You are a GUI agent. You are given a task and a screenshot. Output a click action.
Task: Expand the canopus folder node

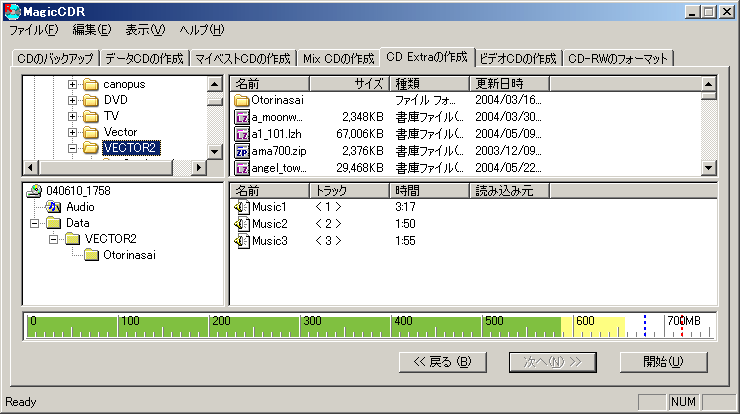coord(72,84)
